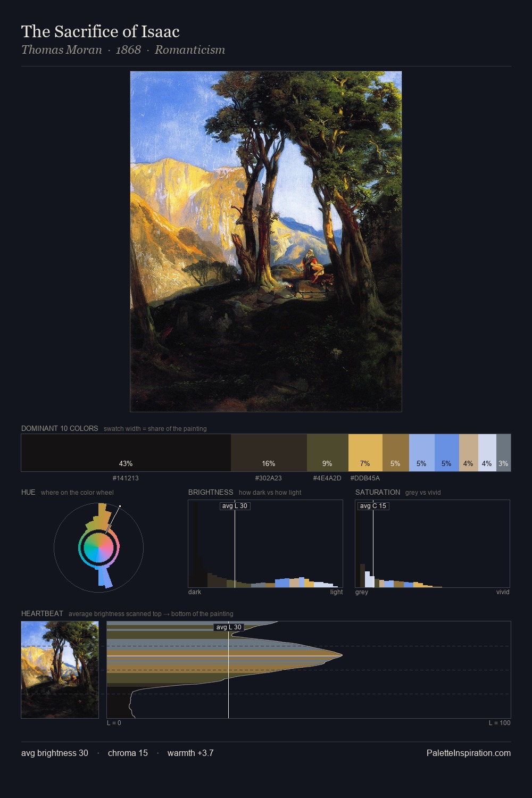Click the avg C 15 label in the Saturation chart
The height and width of the screenshot is (798, 532).
click(373, 506)
